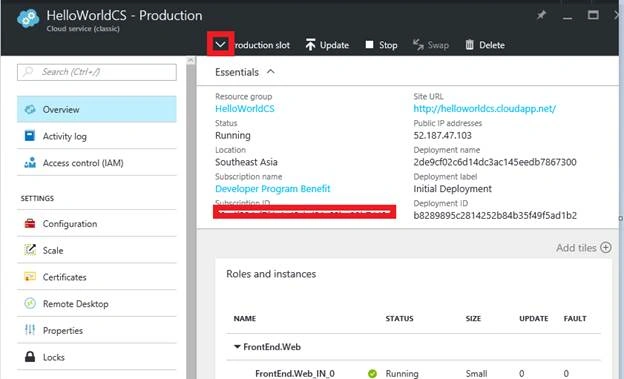Viewport: 624px width, 379px height.
Task: Click the Remote Desktop icon
Action: click(30, 303)
